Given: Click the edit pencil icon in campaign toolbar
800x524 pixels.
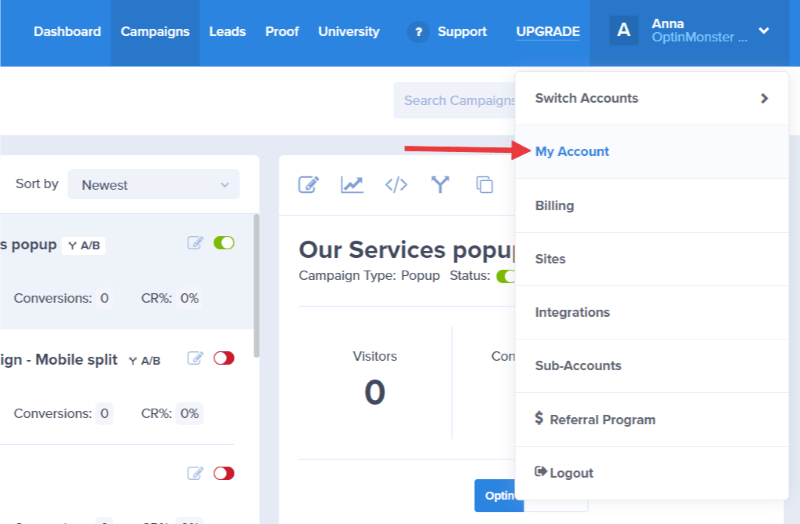Looking at the screenshot, I should (309, 184).
